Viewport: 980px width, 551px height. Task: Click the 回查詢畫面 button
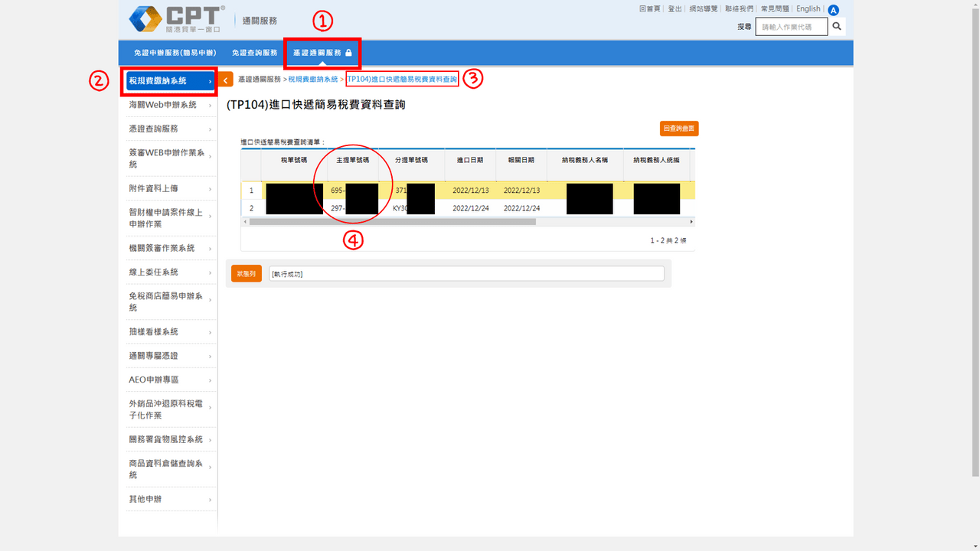click(679, 129)
